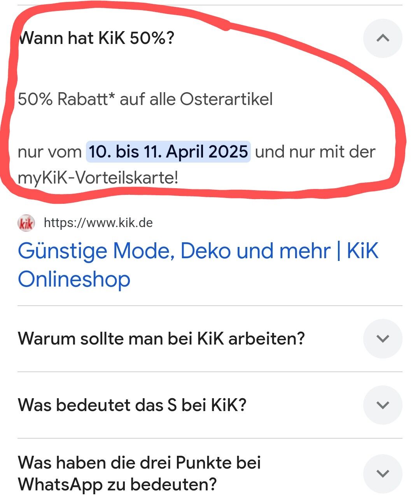Click the highlighted '10. bis 11. April 2025' text
The image size is (420, 504).
[168, 152]
